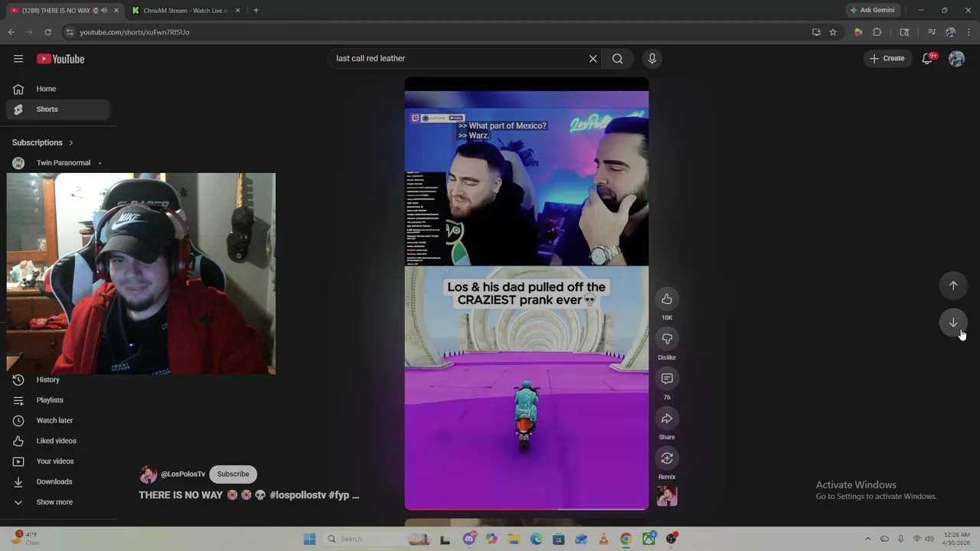Open the Create video menu
Screen dimensions: 980x551
tap(887, 58)
